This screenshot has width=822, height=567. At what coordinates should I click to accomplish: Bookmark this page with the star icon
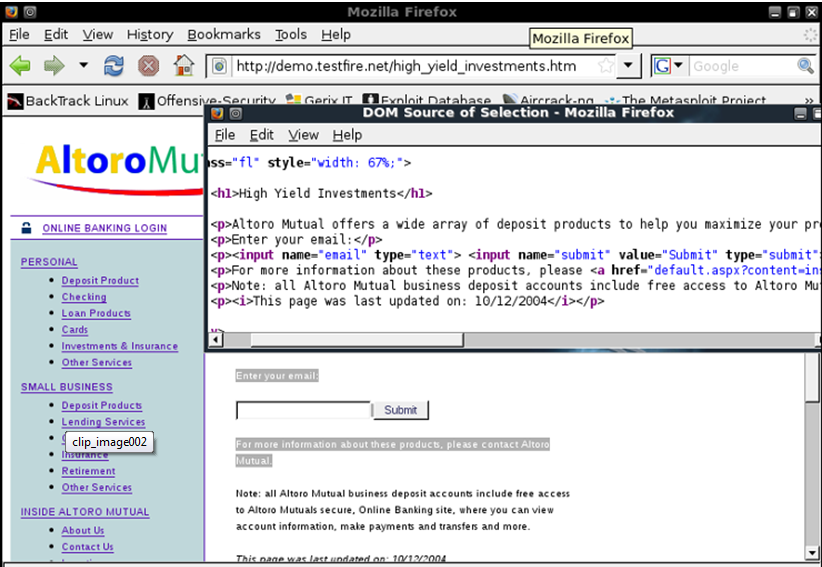point(605,66)
